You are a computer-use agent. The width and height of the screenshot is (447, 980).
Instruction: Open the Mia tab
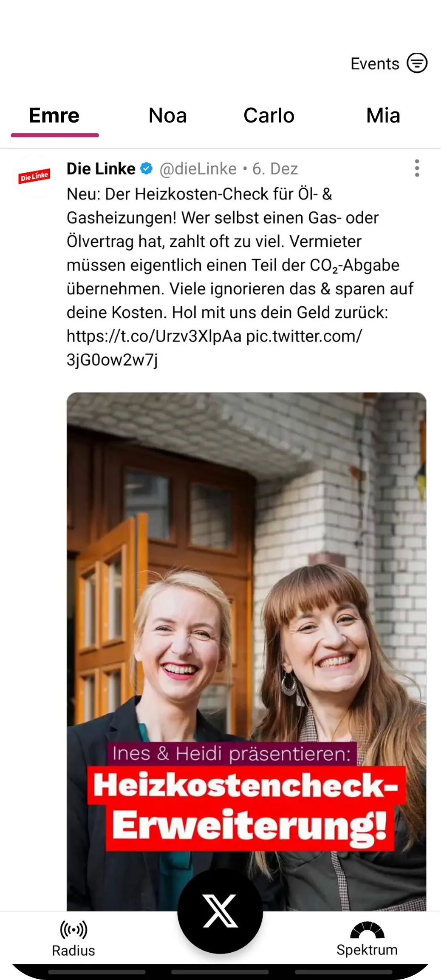pos(383,116)
